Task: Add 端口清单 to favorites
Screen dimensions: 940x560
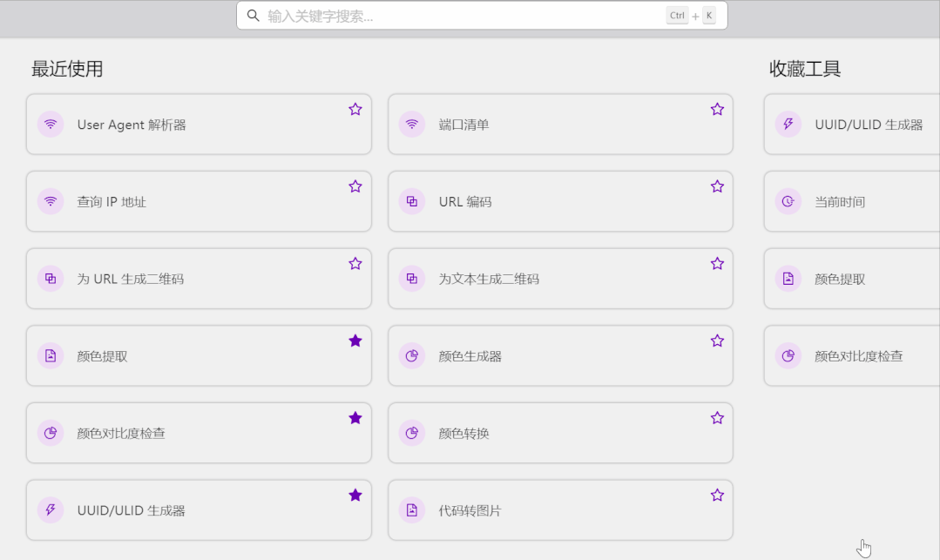Action: 717,110
